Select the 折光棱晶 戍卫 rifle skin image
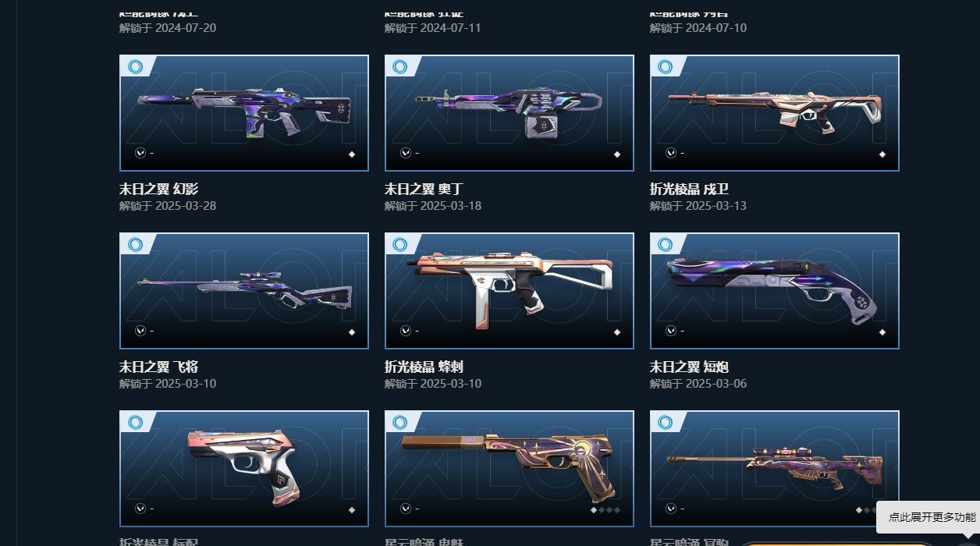 pos(775,113)
